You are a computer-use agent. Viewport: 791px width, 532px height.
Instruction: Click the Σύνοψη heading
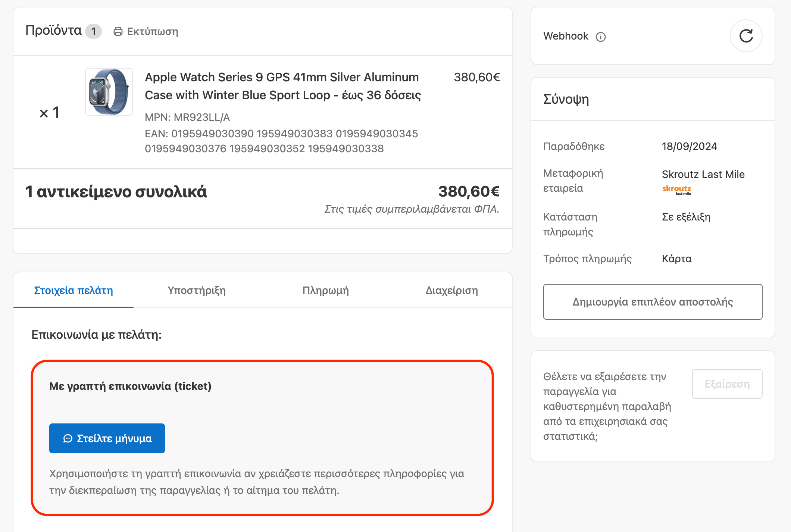566,99
